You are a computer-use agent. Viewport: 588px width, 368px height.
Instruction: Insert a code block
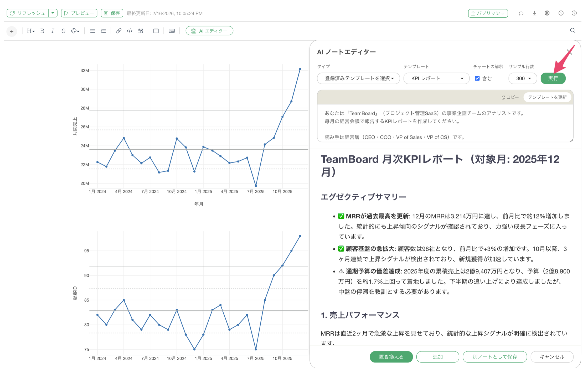(130, 31)
